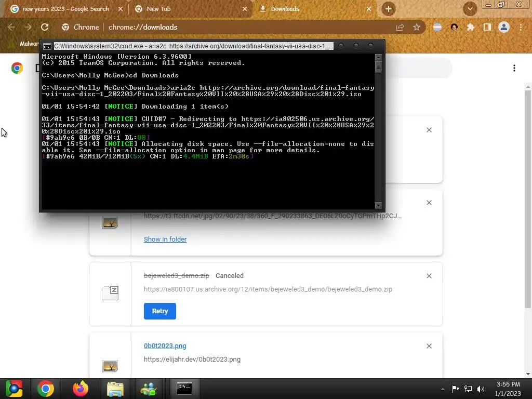Show hidden system tray icons

(x=443, y=389)
